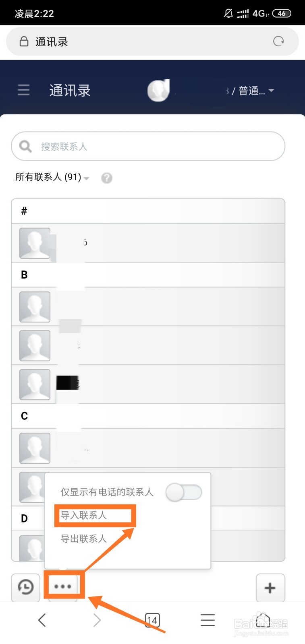Viewport: 305px width, 644px height.
Task: Open the browser tabs counter showing 14
Action: pos(152,620)
